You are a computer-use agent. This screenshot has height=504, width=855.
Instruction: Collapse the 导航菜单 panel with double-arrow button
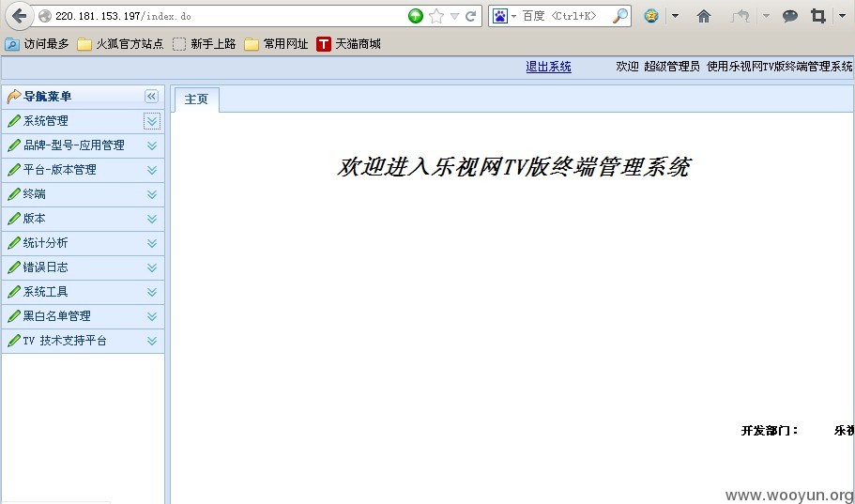point(152,97)
